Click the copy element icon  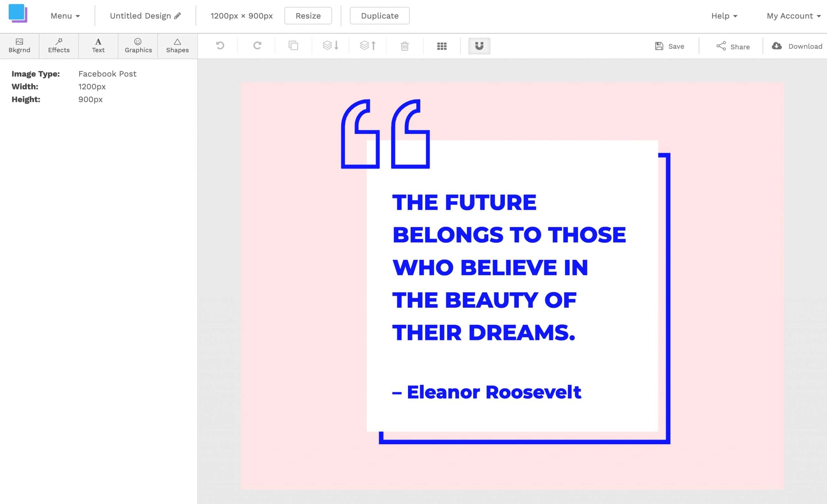tap(293, 46)
